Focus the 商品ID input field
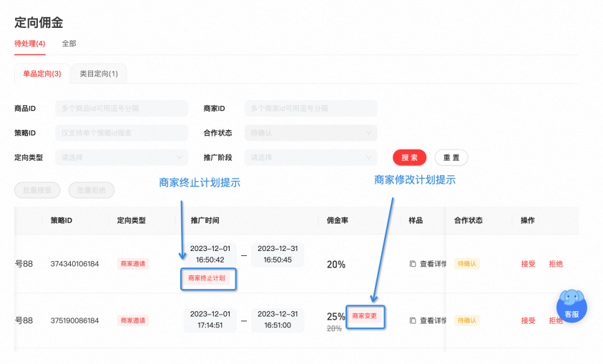Viewport: 603px width, 364px height. coord(122,109)
